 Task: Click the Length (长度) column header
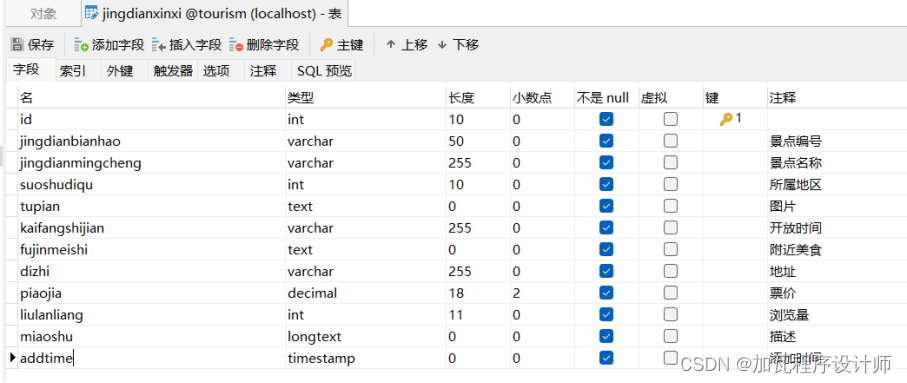pyautogui.click(x=478, y=98)
